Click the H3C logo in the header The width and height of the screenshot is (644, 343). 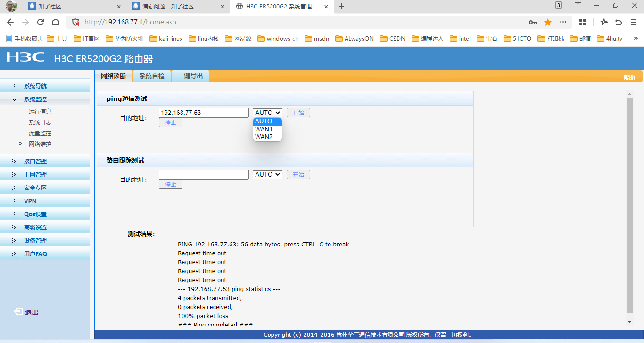[25, 57]
